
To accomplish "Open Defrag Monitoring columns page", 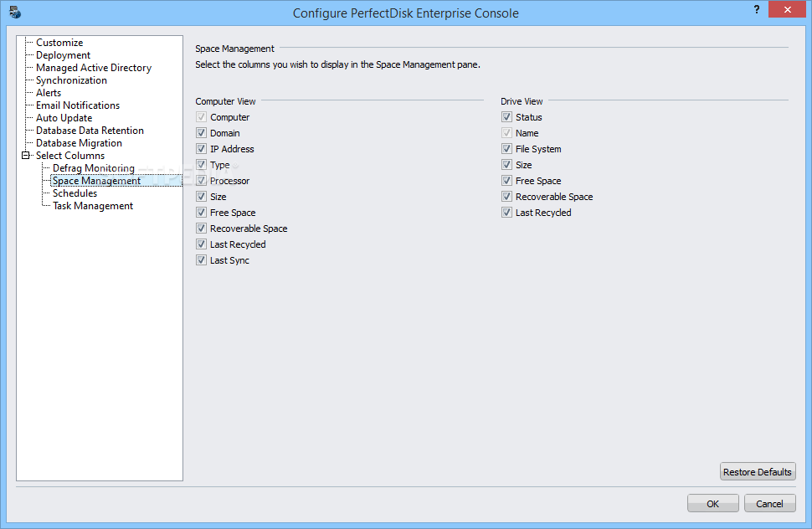I will click(94, 168).
